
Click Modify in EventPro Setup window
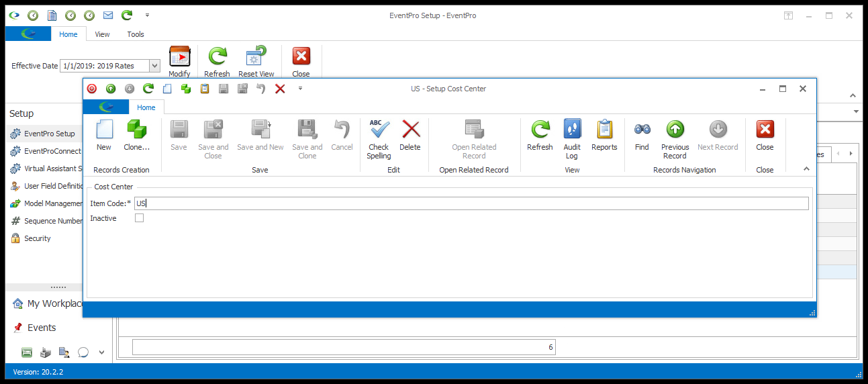[x=179, y=62]
